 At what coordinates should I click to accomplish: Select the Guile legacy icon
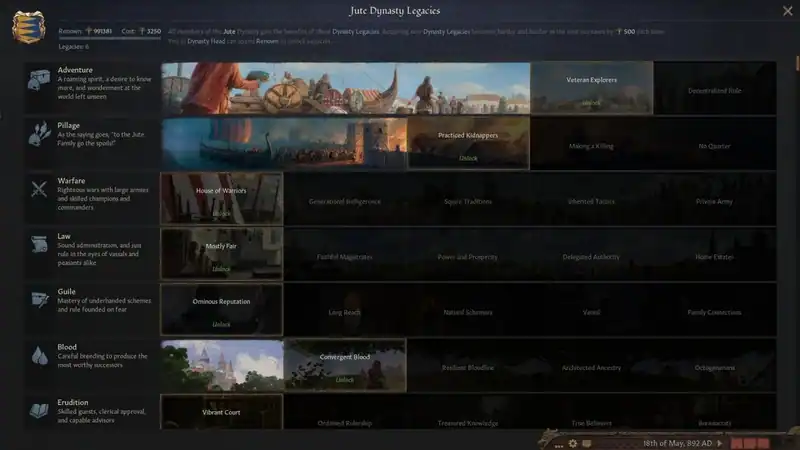[39, 299]
